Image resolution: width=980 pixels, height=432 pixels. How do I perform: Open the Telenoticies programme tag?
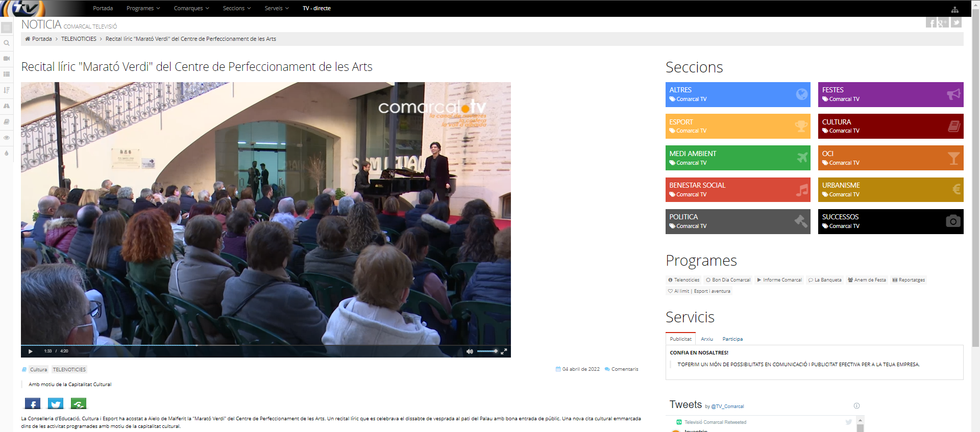(684, 280)
